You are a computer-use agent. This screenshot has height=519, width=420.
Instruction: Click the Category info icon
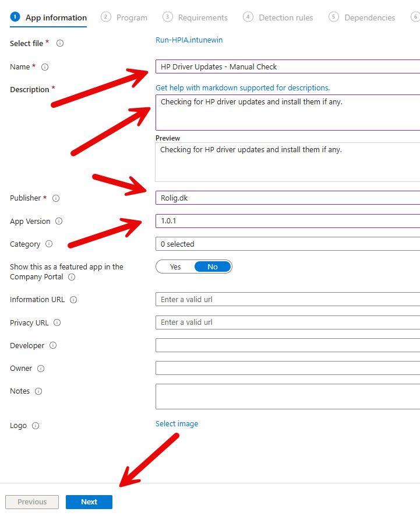click(49, 244)
